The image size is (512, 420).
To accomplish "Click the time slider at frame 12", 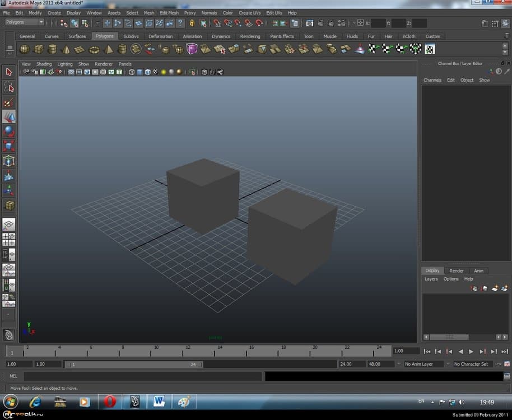I will coord(183,351).
